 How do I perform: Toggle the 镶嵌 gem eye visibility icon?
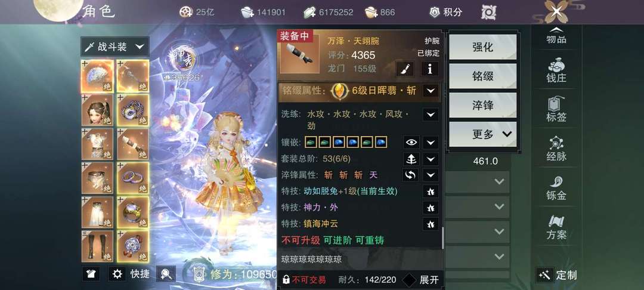point(411,143)
